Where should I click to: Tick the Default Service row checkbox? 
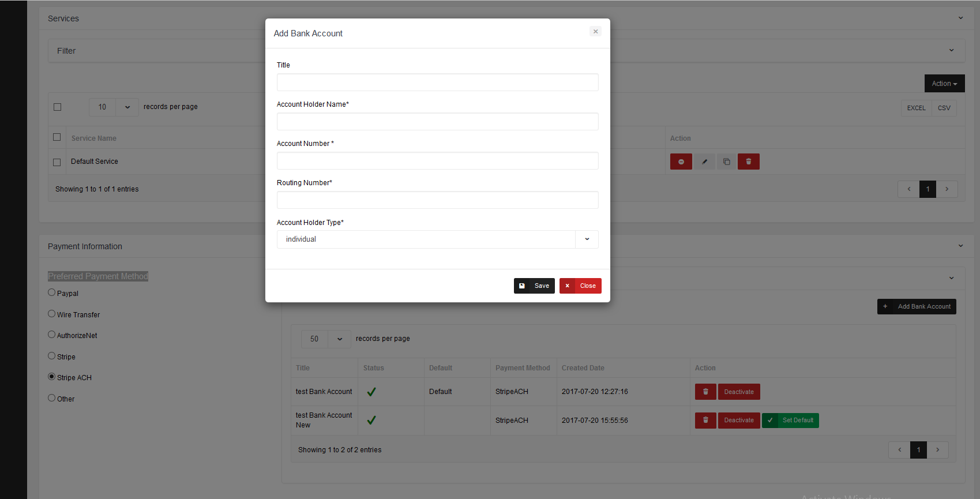click(57, 162)
